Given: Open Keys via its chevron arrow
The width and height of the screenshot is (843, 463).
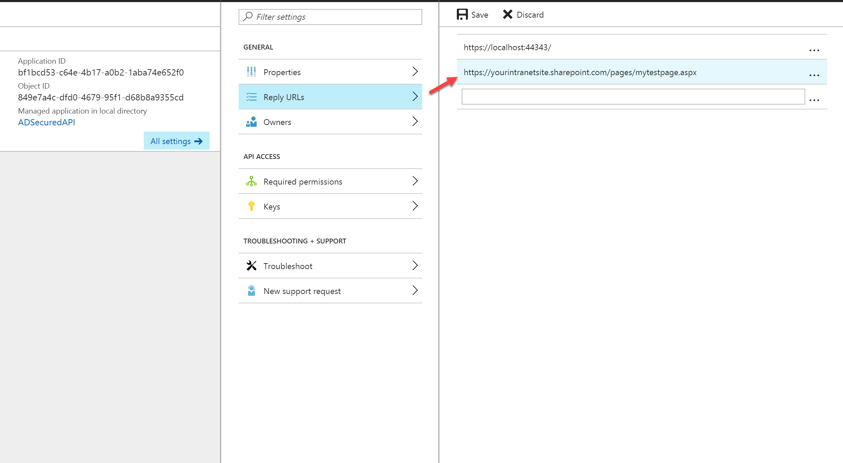Looking at the screenshot, I should 415,206.
